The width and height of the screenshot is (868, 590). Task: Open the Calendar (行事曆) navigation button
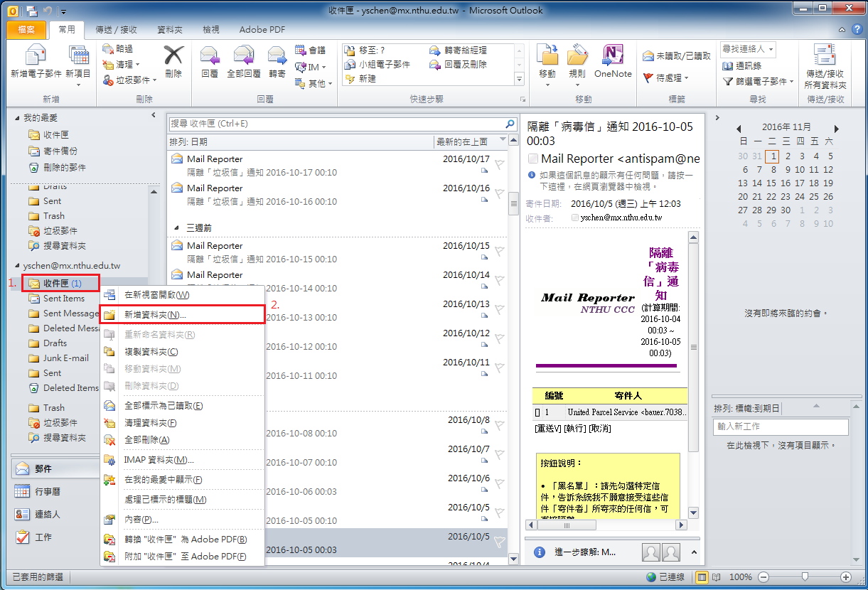(x=48, y=491)
